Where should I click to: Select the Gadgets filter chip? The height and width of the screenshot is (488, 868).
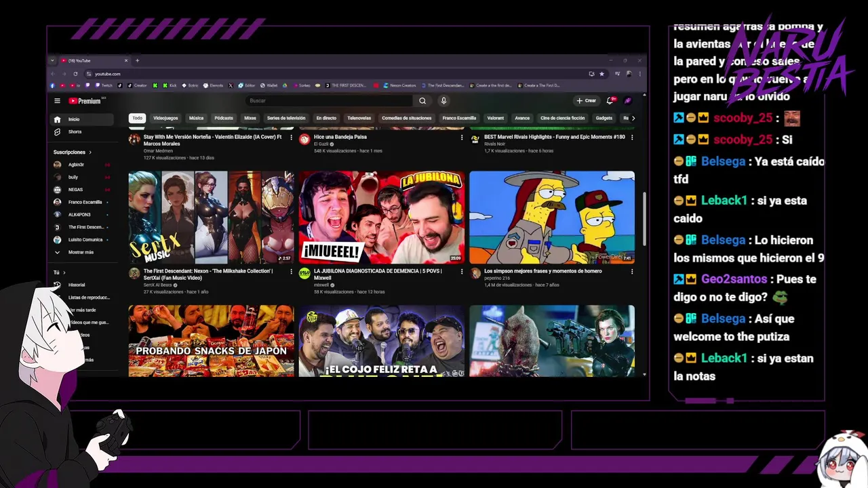pyautogui.click(x=604, y=118)
